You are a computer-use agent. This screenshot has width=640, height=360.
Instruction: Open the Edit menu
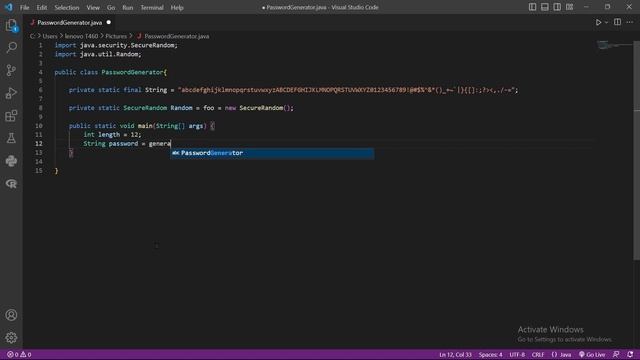[42, 7]
